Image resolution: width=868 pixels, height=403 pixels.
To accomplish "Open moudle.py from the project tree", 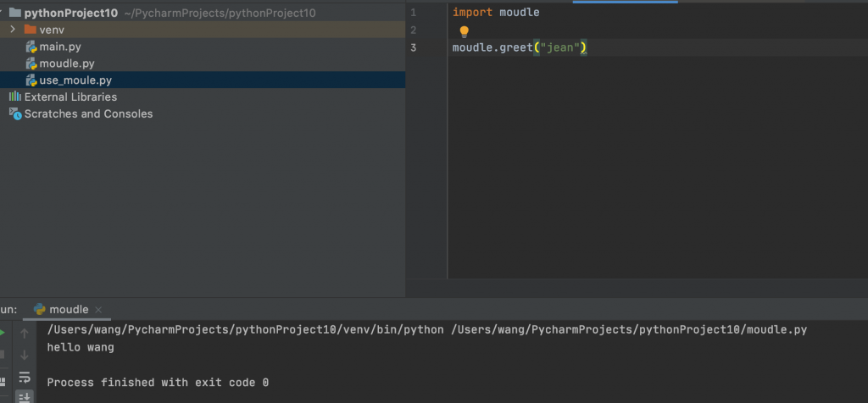I will click(x=67, y=63).
